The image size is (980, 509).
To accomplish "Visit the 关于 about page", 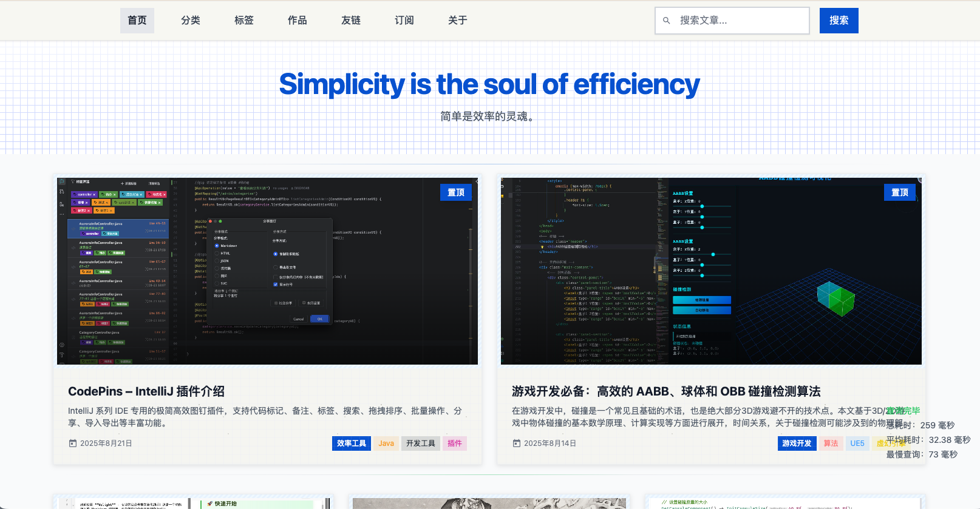I will click(x=458, y=21).
